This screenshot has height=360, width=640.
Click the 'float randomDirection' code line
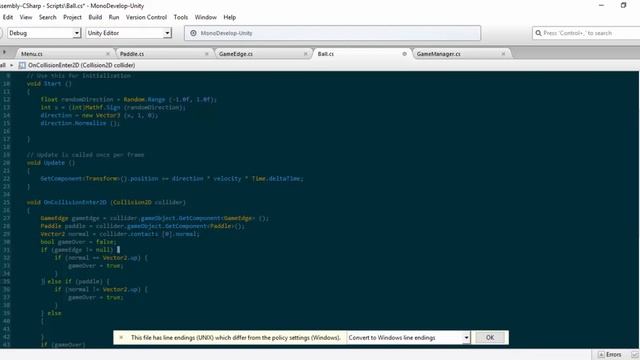(129, 100)
